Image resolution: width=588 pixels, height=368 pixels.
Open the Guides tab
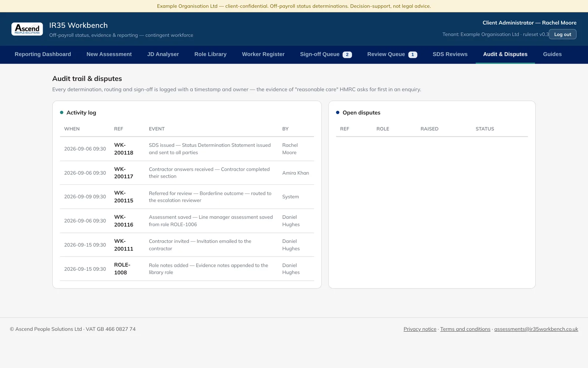click(552, 54)
